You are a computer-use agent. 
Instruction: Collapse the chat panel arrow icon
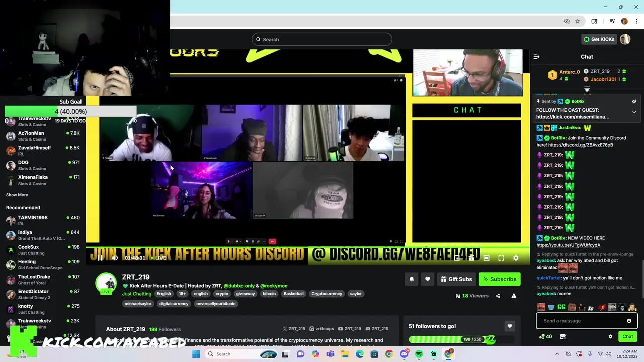[536, 57]
